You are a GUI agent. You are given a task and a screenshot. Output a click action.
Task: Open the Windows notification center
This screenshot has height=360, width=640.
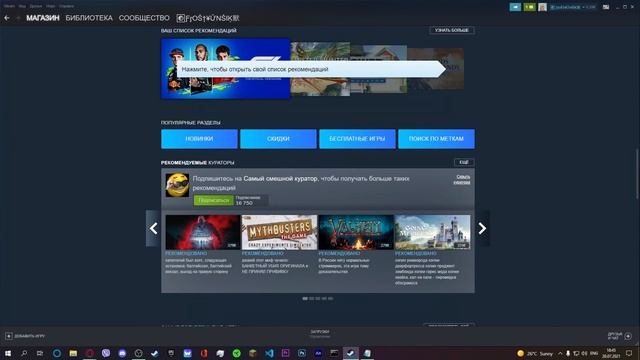(629, 353)
